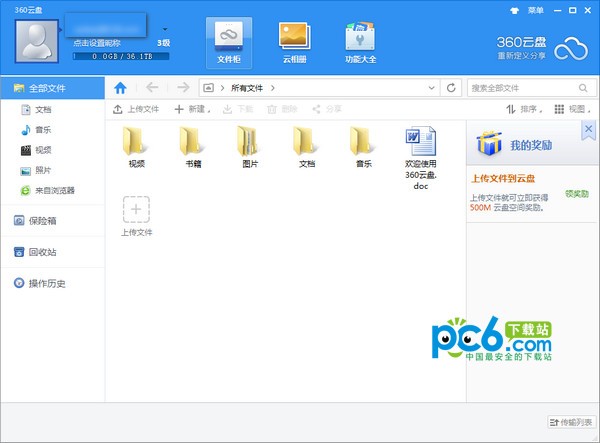Filter by 音乐 music in sidebar

[x=36, y=130]
